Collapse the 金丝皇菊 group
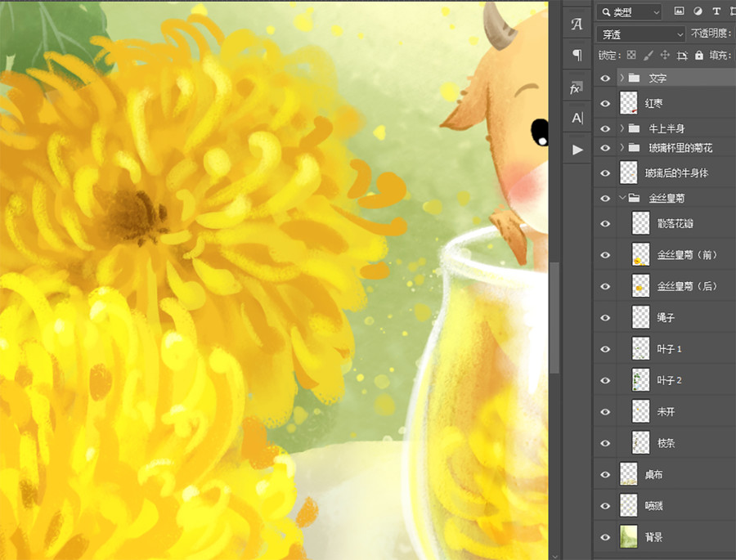736x560 pixels. pyautogui.click(x=622, y=198)
